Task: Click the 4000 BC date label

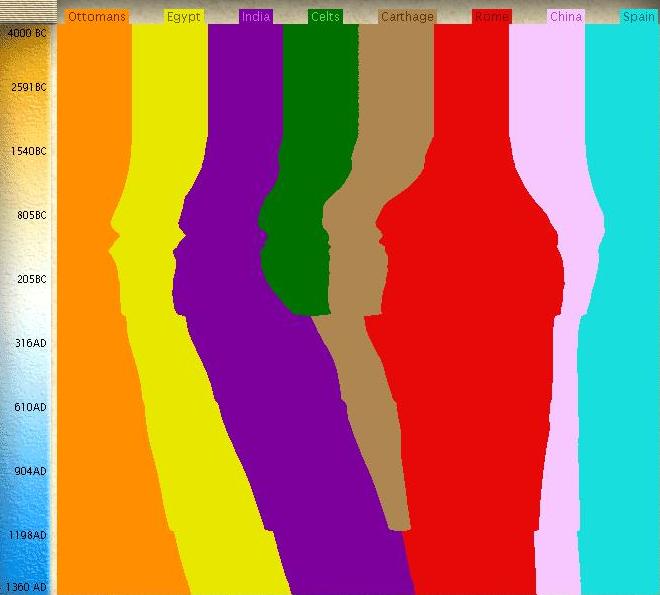Action: (x=27, y=33)
